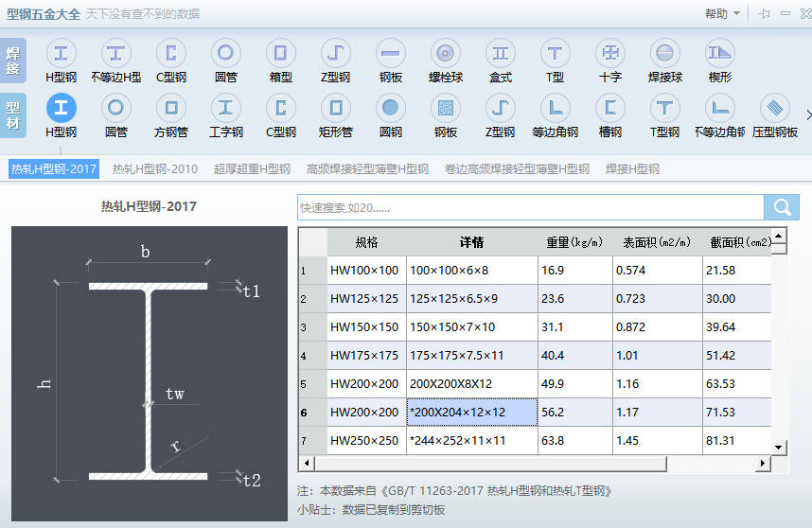812x528 pixels.
Task: Select cell 150×150×7×10
Action: click(x=471, y=327)
